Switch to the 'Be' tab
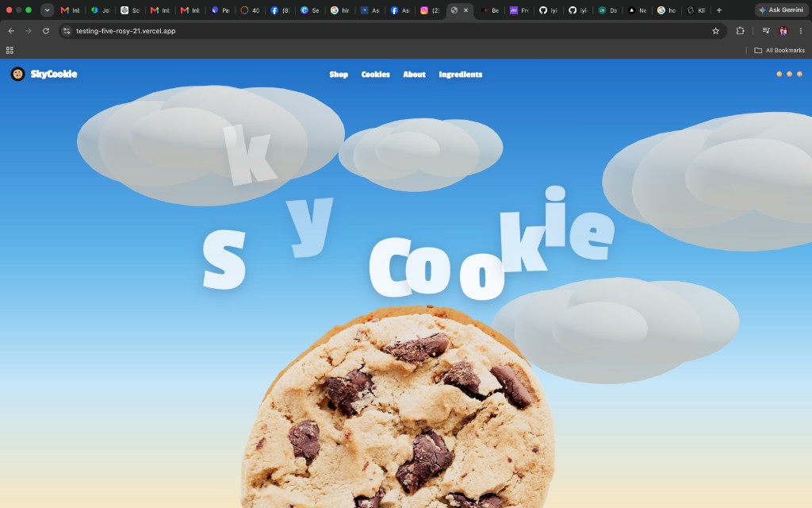812x508 pixels. 490,10
